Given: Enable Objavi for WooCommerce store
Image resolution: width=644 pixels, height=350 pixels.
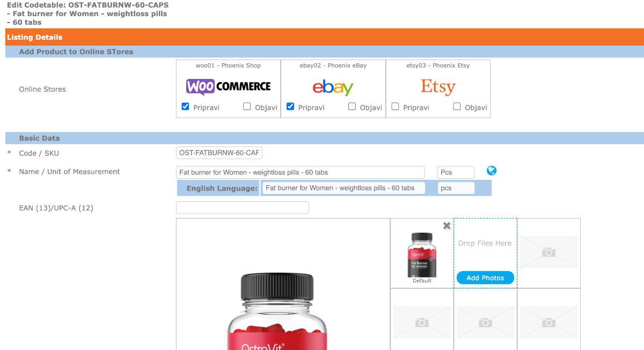Looking at the screenshot, I should click(x=247, y=106).
